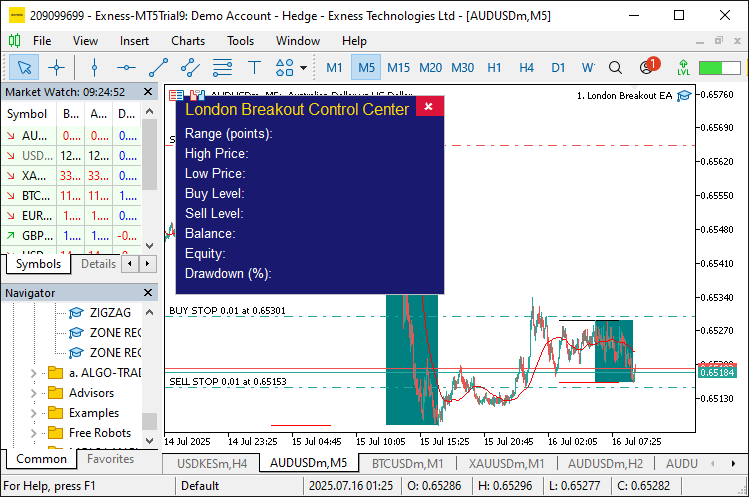Viewport: 749px width, 497px height.
Task: Open the File menu
Action: coord(42,41)
